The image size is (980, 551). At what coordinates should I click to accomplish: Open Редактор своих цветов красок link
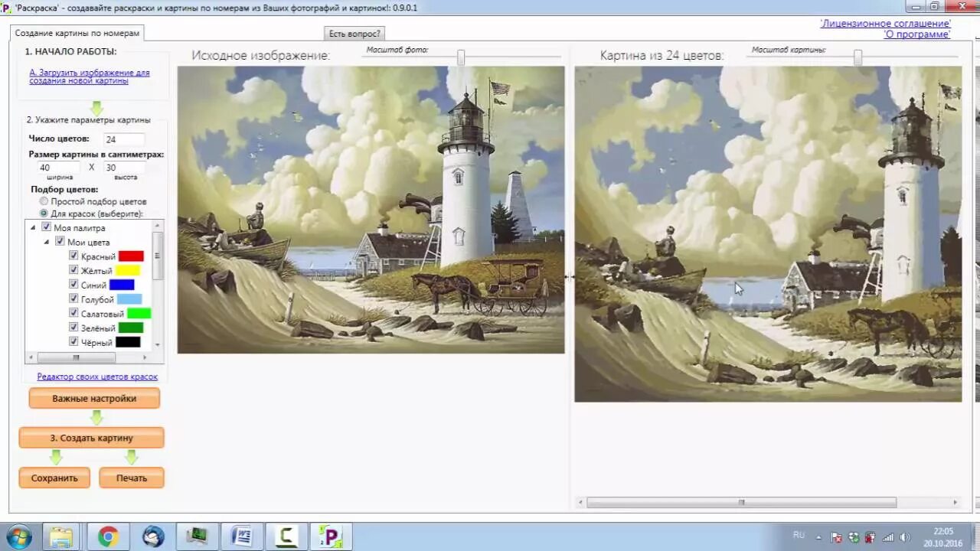[97, 377]
